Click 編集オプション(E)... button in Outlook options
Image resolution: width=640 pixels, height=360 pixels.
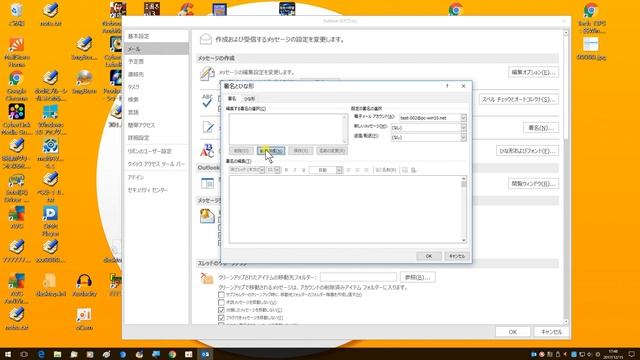point(533,72)
